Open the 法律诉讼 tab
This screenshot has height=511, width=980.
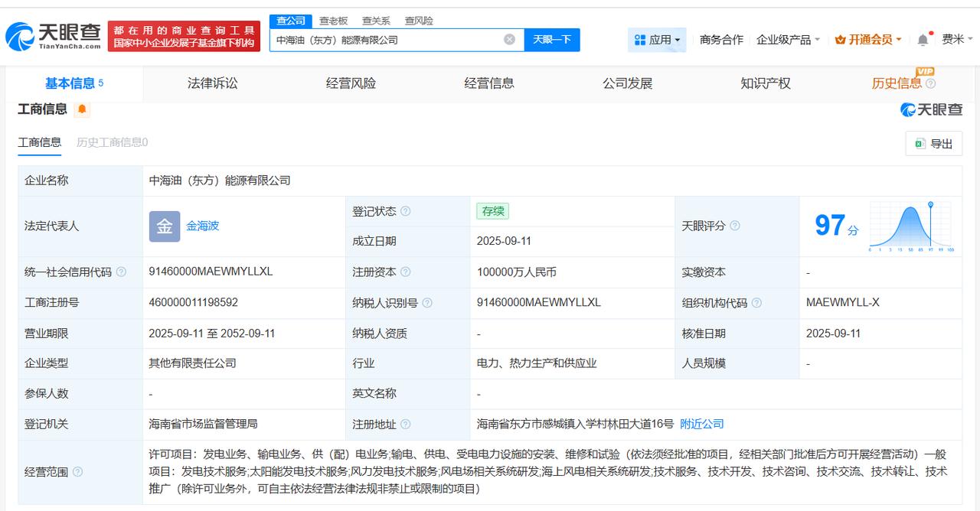pyautogui.click(x=212, y=83)
